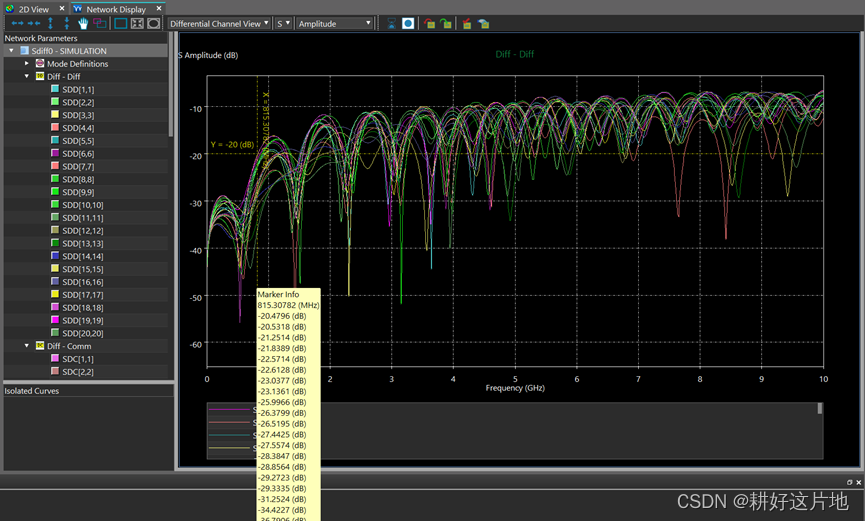Click the hourglass toolbar icon
Image resolution: width=865 pixels, height=521 pixels.
point(391,23)
